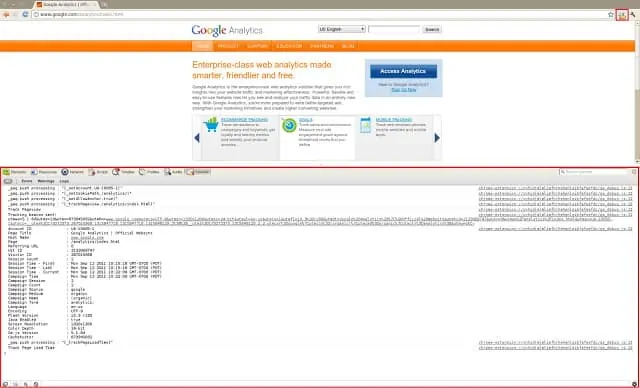This screenshot has height=388, width=640.
Task: Bookmark this page with the star icon
Action: [611, 15]
